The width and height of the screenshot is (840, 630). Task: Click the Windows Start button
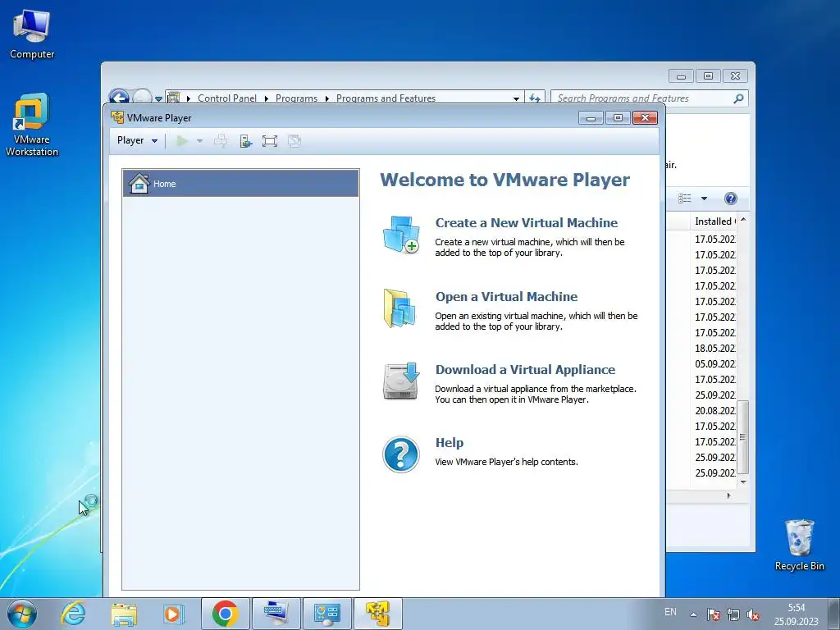(22, 614)
